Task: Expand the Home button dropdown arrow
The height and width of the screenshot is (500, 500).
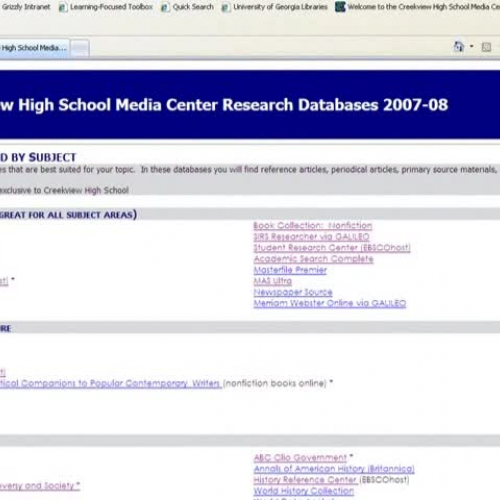Action: (472, 46)
